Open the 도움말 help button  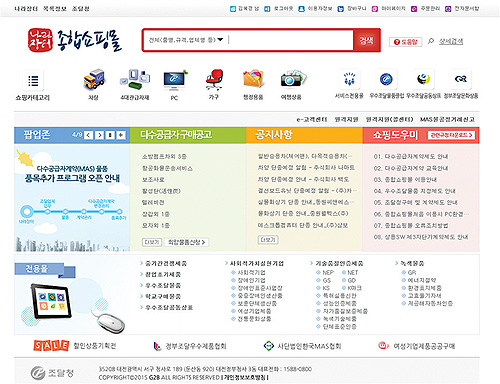[405, 42]
